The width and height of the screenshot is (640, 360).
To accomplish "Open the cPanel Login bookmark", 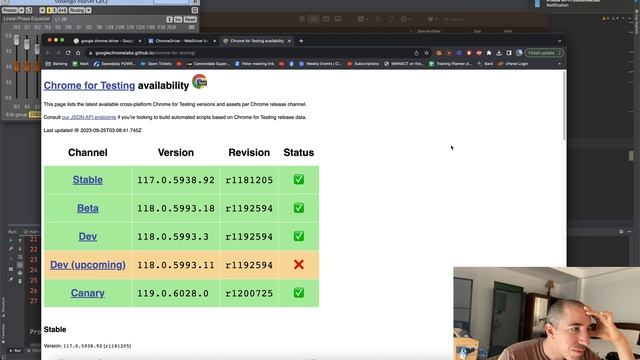I will (513, 64).
